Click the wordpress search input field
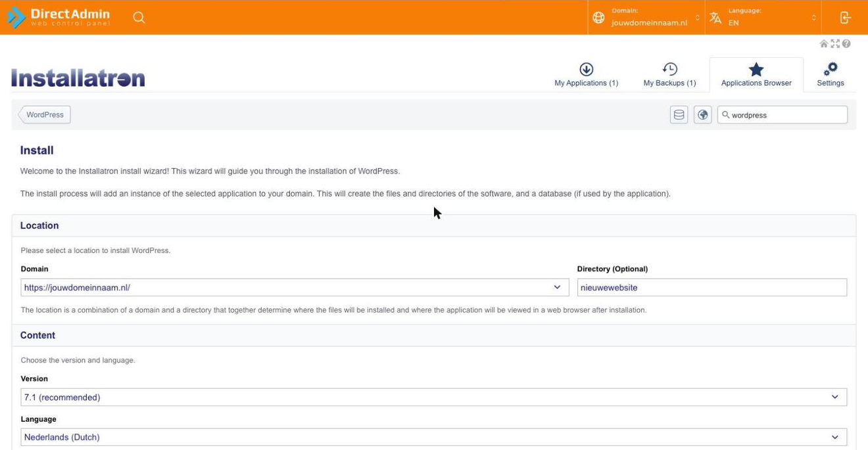868x450 pixels. [783, 115]
